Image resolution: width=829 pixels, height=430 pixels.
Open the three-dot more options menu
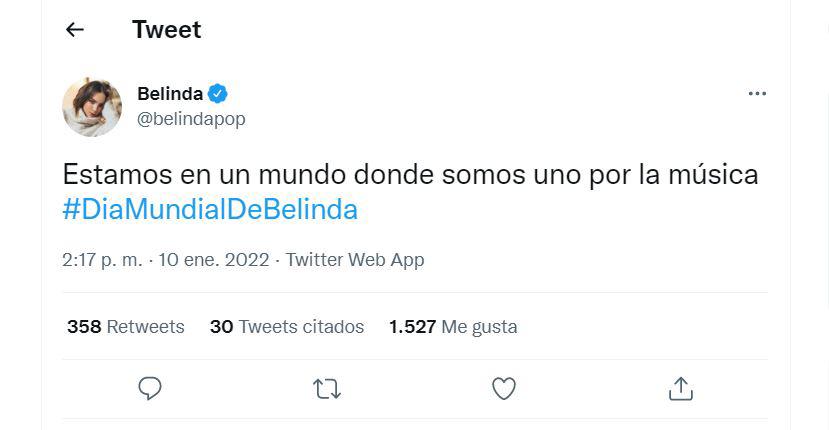click(x=757, y=94)
